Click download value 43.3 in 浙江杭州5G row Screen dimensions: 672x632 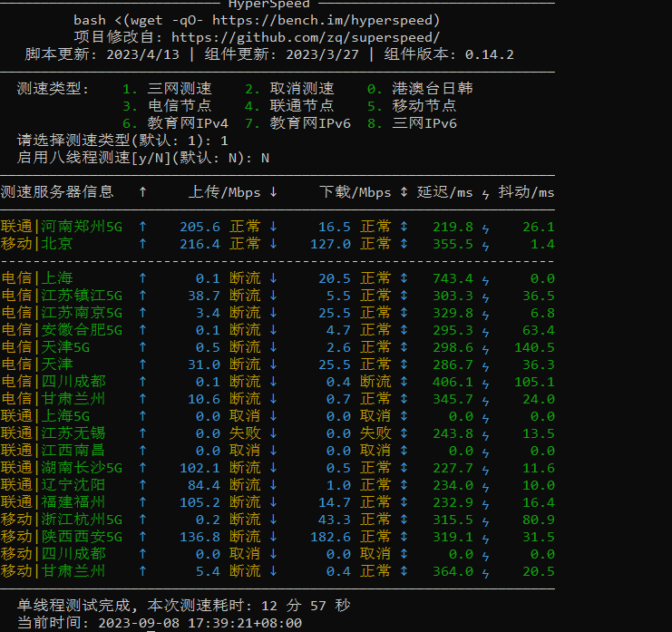point(335,520)
